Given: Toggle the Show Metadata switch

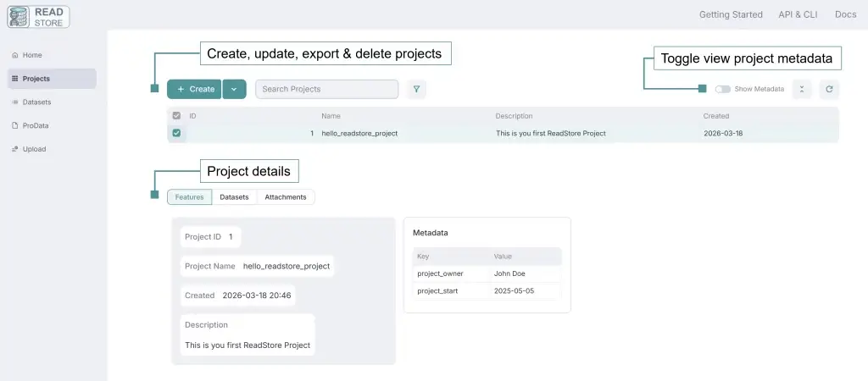Looking at the screenshot, I should tap(722, 89).
